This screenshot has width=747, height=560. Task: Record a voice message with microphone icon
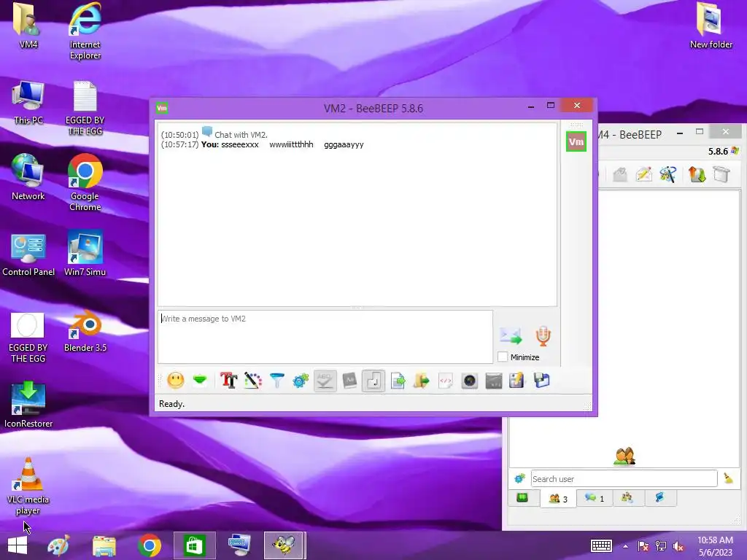coord(543,335)
